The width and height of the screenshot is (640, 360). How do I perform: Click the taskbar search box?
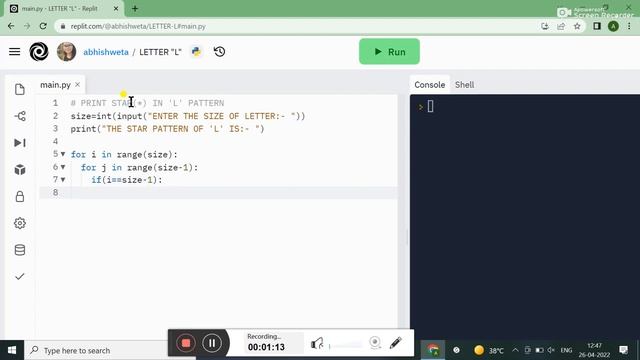click(96, 350)
